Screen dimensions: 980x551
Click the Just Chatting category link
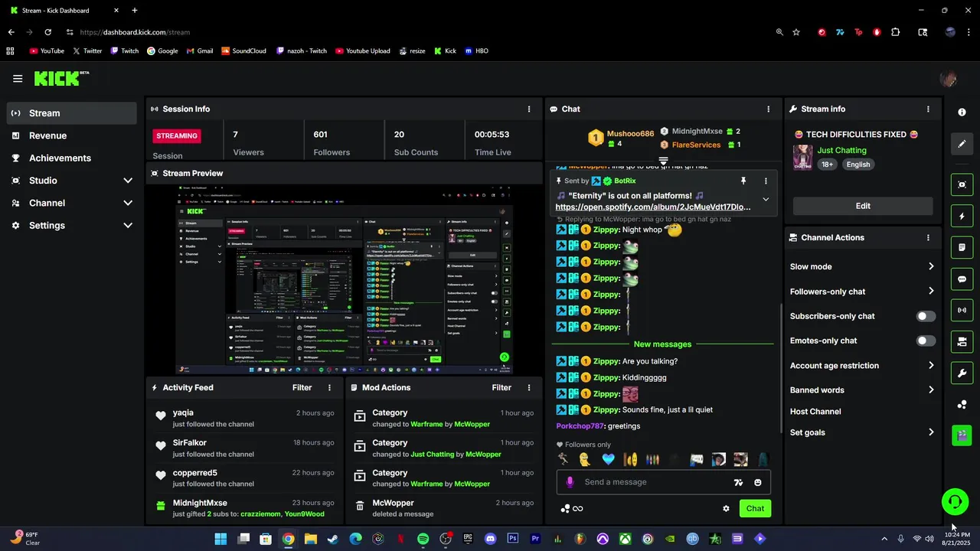tap(841, 150)
